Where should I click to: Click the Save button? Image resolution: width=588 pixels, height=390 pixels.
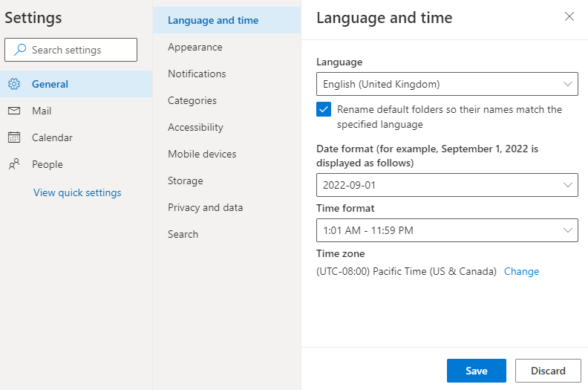click(x=476, y=371)
